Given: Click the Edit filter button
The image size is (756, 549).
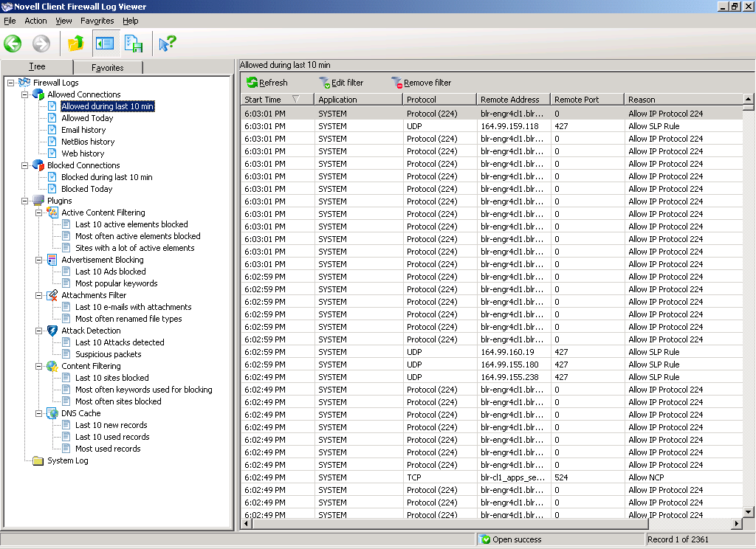Looking at the screenshot, I should [x=341, y=83].
